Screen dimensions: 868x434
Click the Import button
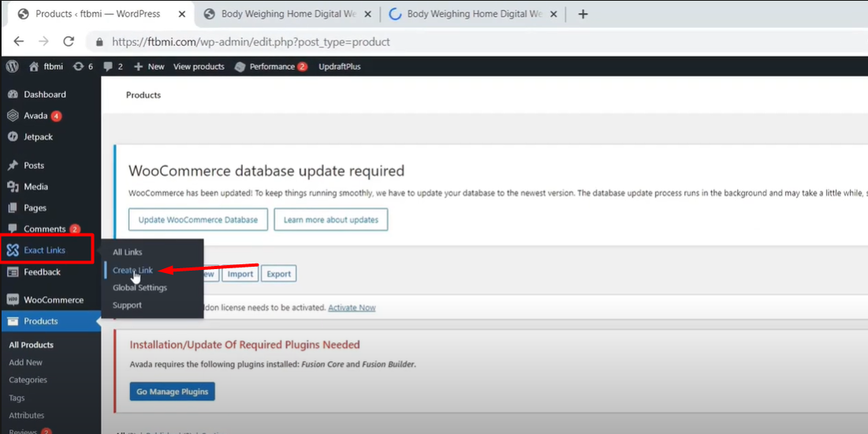point(240,274)
